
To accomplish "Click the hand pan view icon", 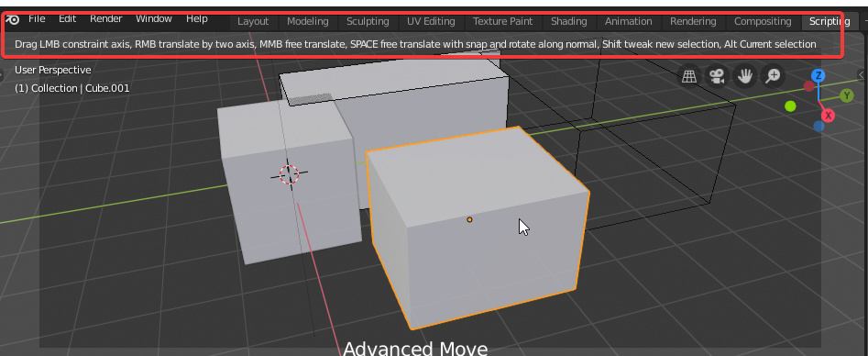I will click(745, 76).
